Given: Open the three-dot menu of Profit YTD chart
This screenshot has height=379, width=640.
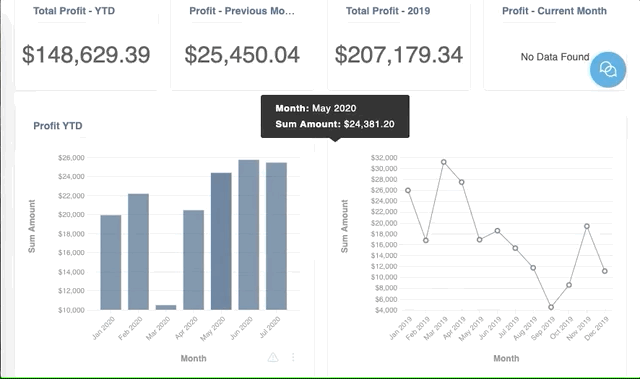Looking at the screenshot, I should (293, 357).
